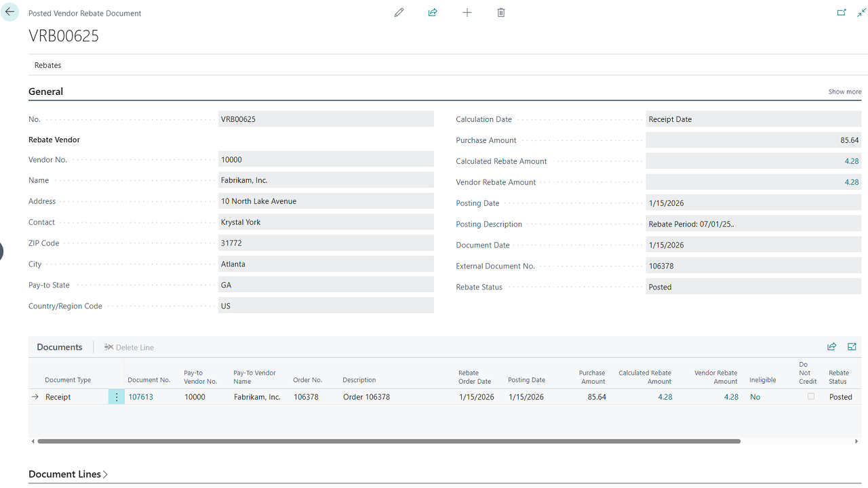Open page in new window icon
The width and height of the screenshot is (868, 488).
coord(842,13)
